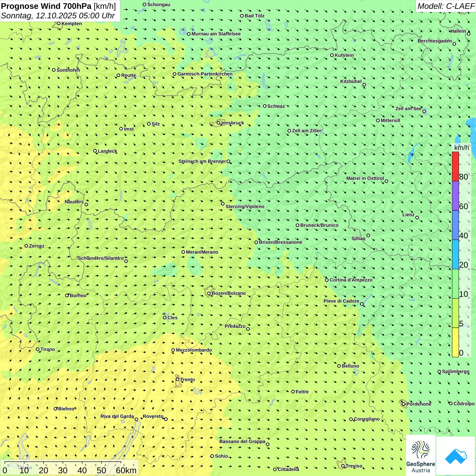Click the Trento city label
The width and height of the screenshot is (476, 476).
pyautogui.click(x=188, y=379)
